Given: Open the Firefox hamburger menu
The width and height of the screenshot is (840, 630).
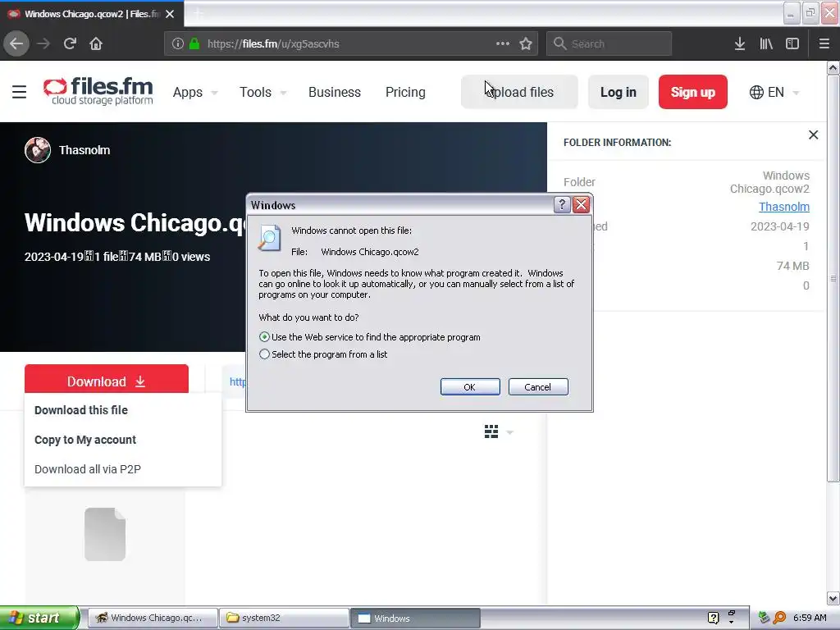Looking at the screenshot, I should pos(824,43).
